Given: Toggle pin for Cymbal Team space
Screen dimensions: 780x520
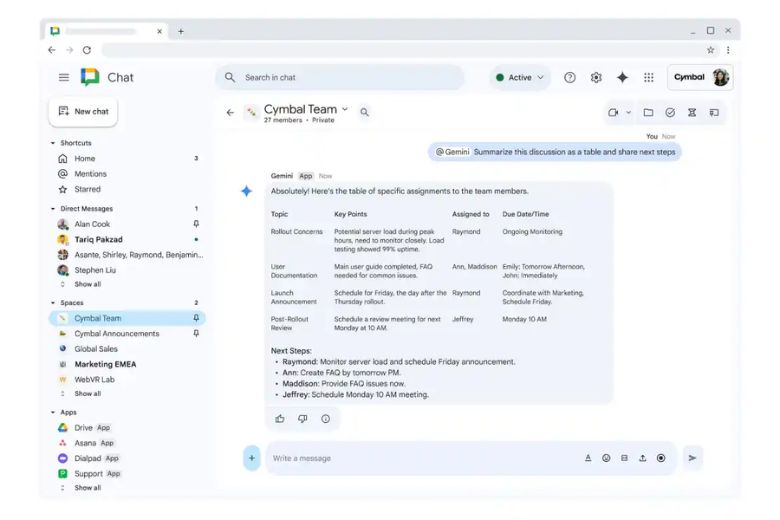Looking at the screenshot, I should click(x=196, y=317).
